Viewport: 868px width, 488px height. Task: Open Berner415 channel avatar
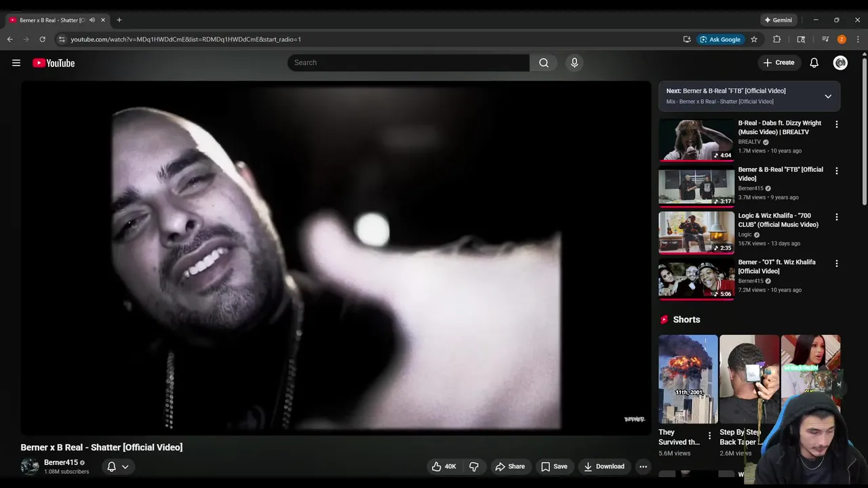click(x=30, y=466)
